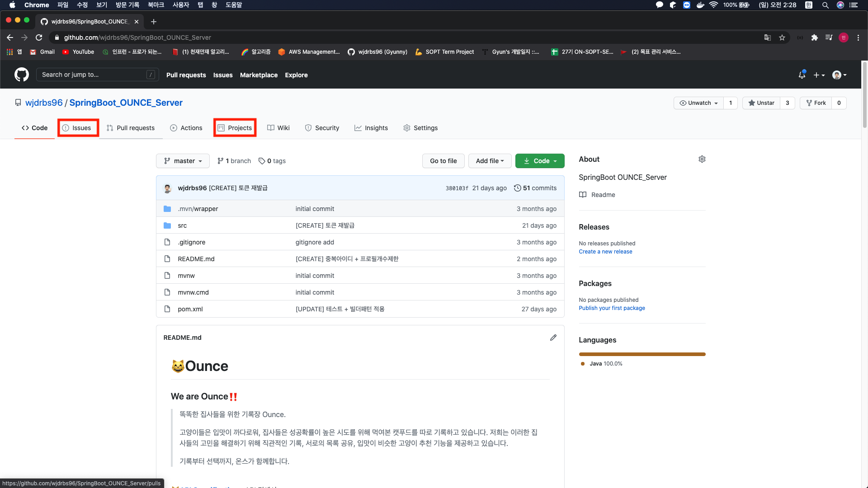Bookmark this page with the star icon
Screen dimensions: 868x488
pyautogui.click(x=782, y=38)
